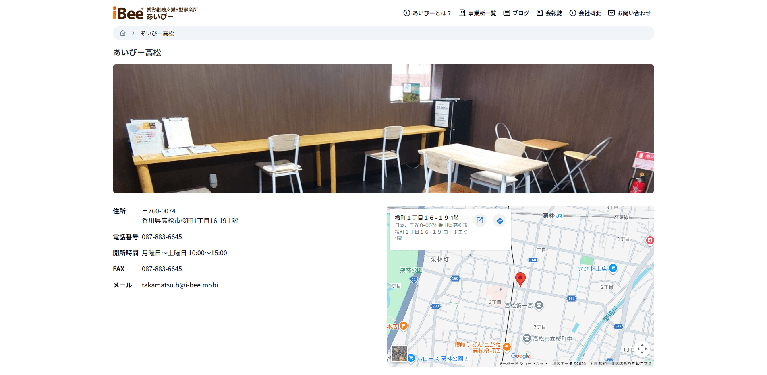Click the red location pin on the map
Viewport: 767px width, 375px height.
pos(520,279)
